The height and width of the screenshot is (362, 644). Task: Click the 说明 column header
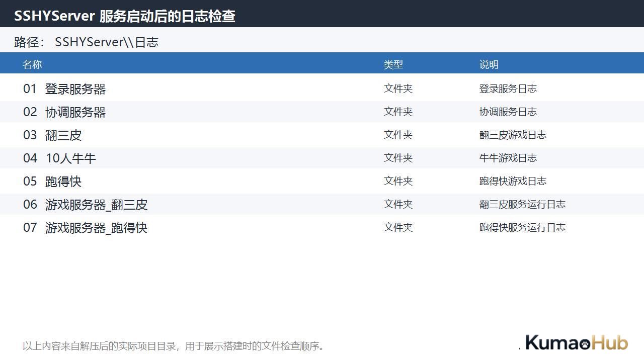tap(489, 64)
